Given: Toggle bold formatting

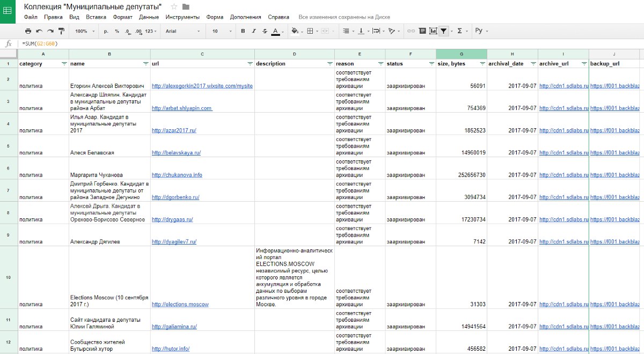Looking at the screenshot, I should pos(243,31).
